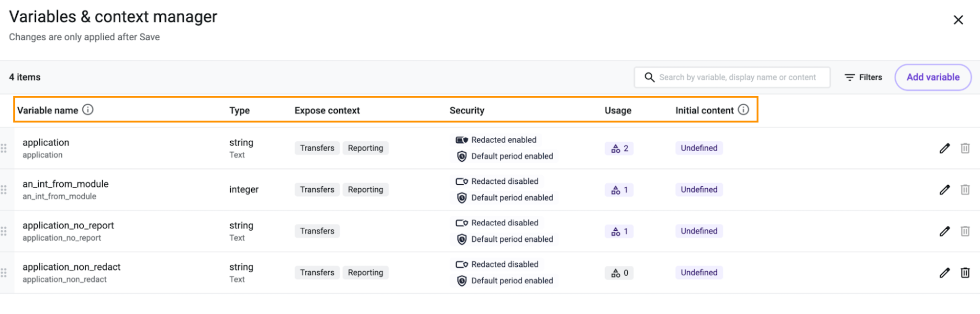Select the application_no_report variable name
980x314 pixels.
tap(68, 225)
